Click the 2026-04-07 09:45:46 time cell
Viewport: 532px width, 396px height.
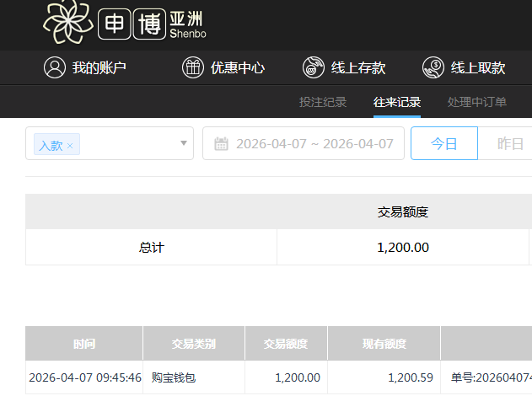pos(85,377)
